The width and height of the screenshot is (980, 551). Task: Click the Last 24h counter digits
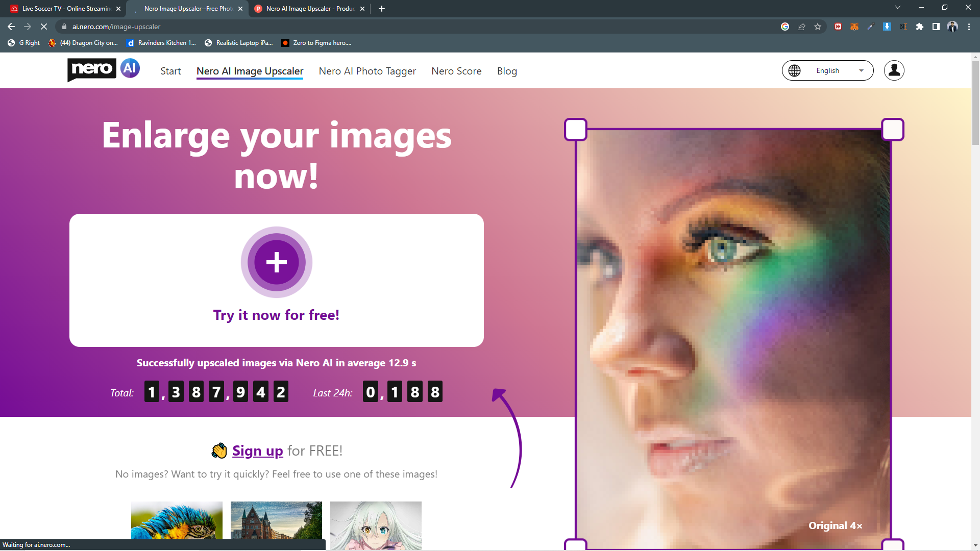click(403, 392)
